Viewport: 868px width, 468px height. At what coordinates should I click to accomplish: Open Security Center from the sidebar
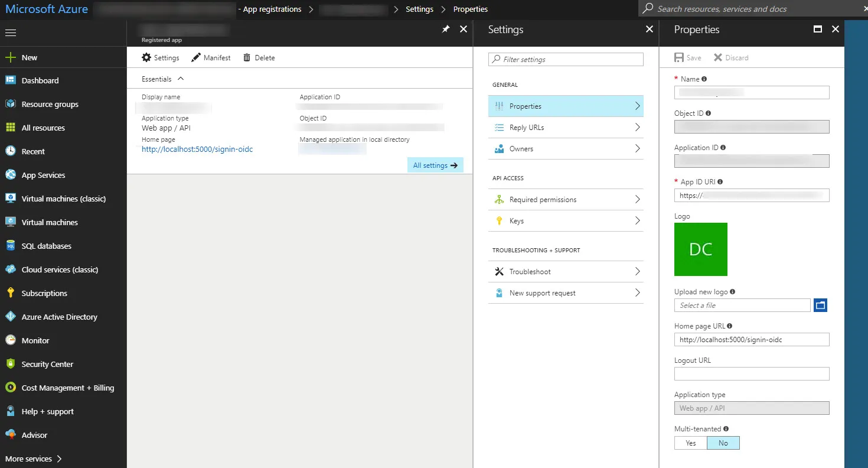(47, 365)
